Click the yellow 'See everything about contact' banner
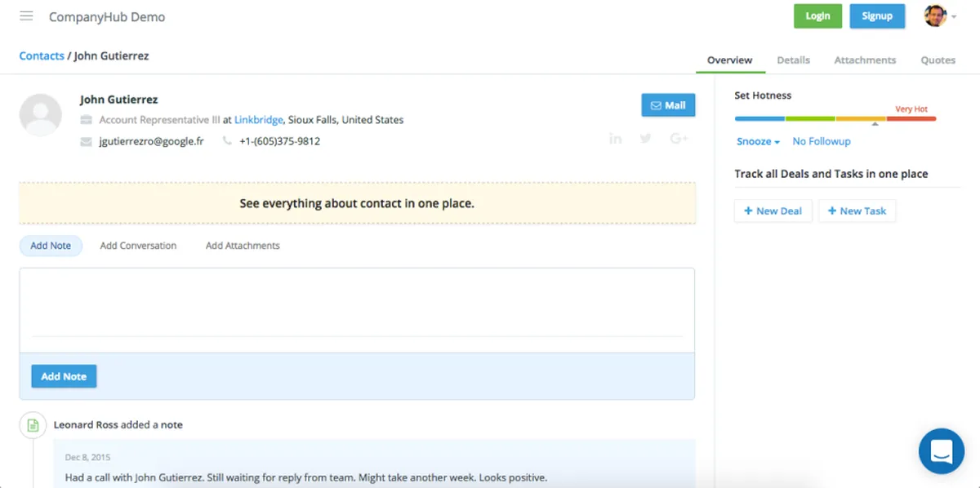The width and height of the screenshot is (980, 488). point(357,203)
